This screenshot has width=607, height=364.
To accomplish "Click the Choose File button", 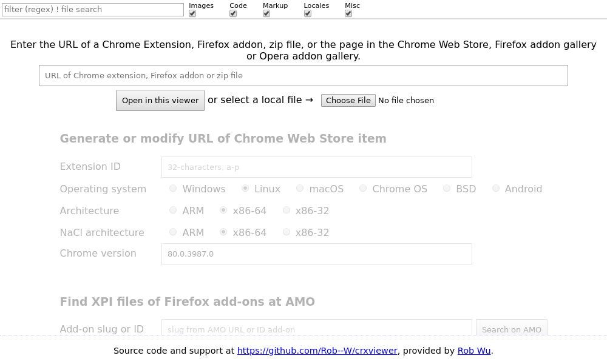I will [348, 100].
